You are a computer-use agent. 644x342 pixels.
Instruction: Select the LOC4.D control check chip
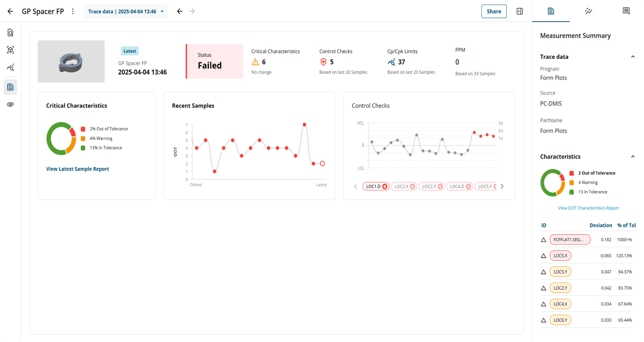[x=459, y=186]
